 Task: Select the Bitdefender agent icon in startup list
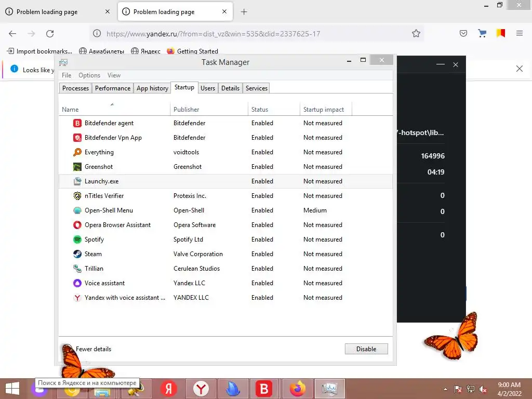tap(77, 123)
